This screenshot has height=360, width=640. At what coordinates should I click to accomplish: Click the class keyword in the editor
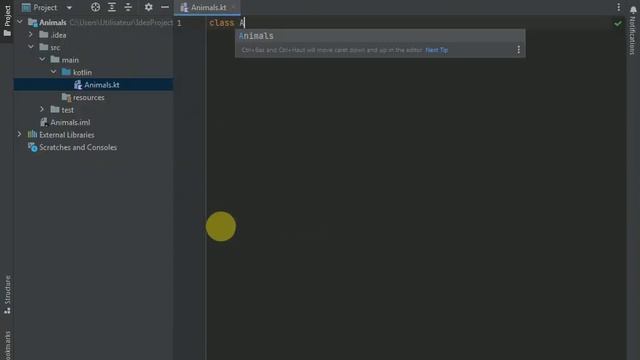point(222,23)
